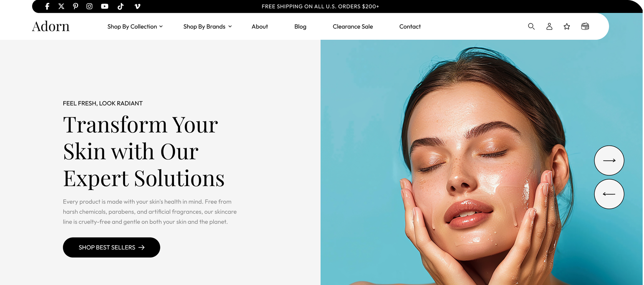Navigate to the Contact page
Viewport: 644px width, 285px height.
tap(410, 26)
